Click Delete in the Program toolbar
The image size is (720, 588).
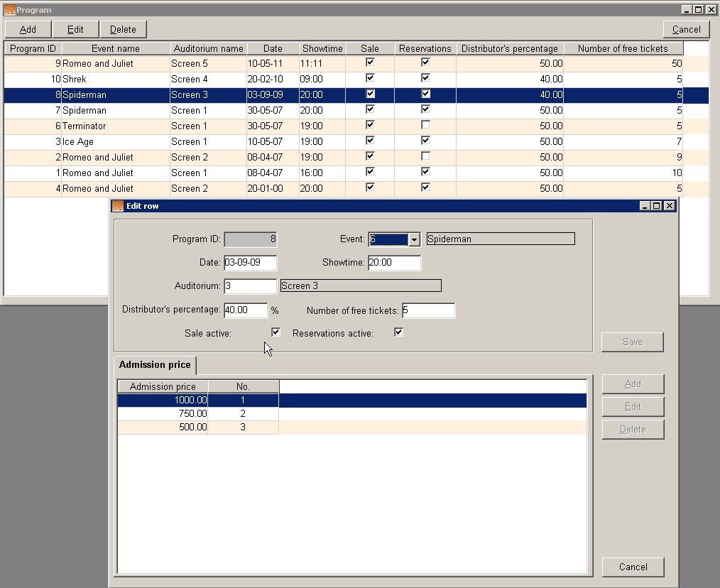pos(123,29)
